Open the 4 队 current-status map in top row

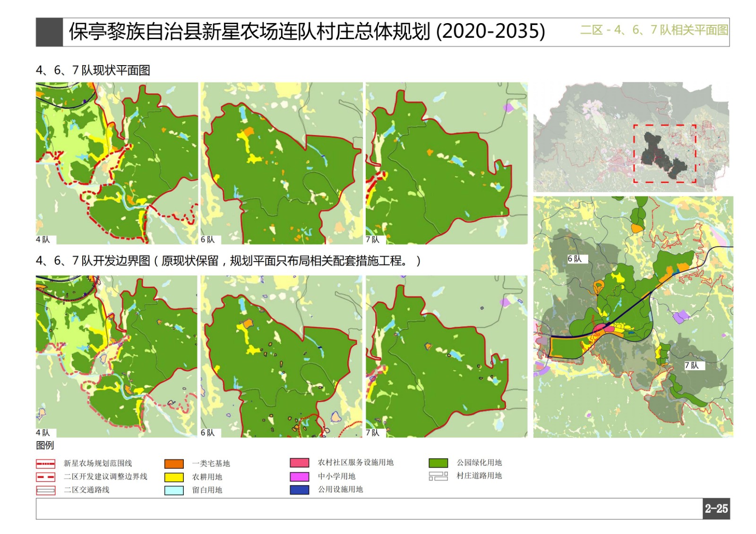[117, 163]
